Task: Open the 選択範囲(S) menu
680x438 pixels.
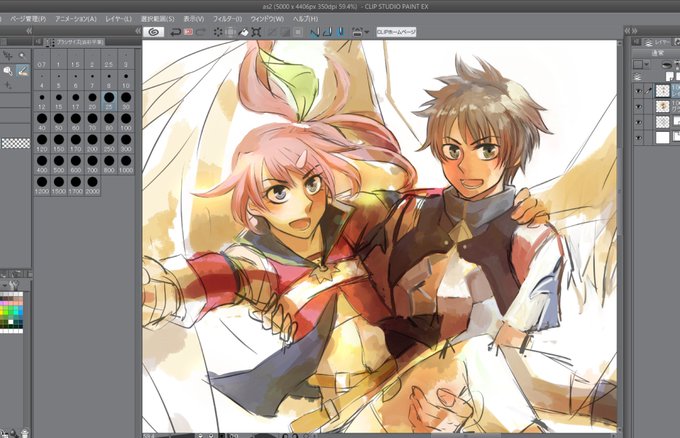Action: coord(157,19)
